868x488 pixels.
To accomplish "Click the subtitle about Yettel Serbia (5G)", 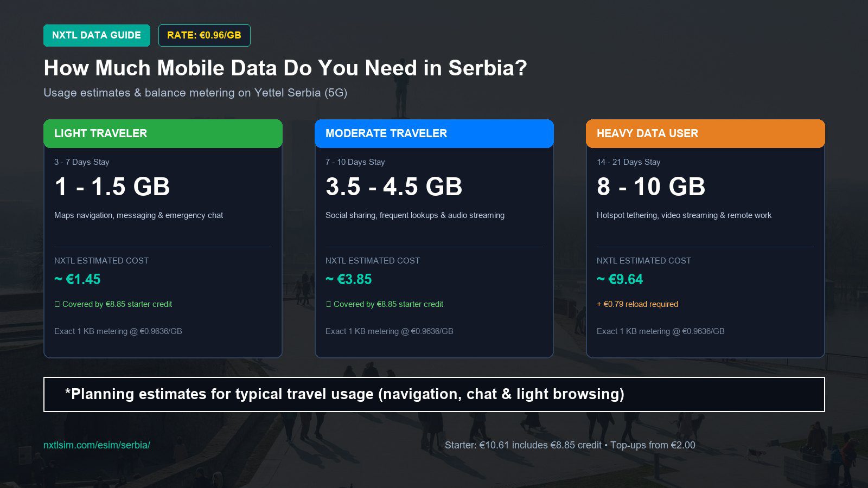I will click(x=195, y=93).
